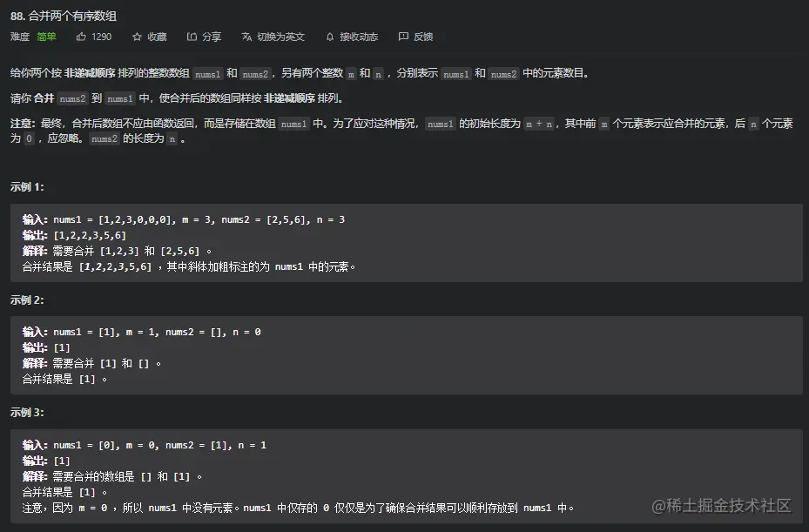Click the 示例 2: heading
Viewport: 809px width, 532px height.
pyautogui.click(x=27, y=300)
